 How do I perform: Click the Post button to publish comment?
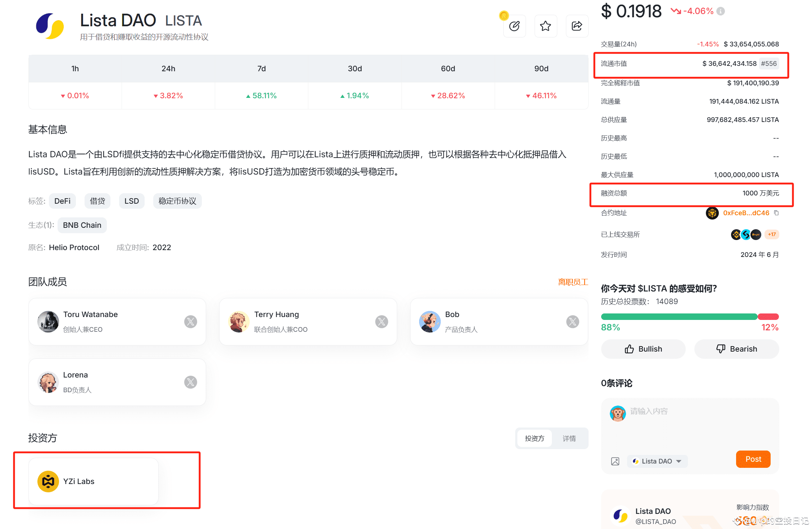(753, 459)
